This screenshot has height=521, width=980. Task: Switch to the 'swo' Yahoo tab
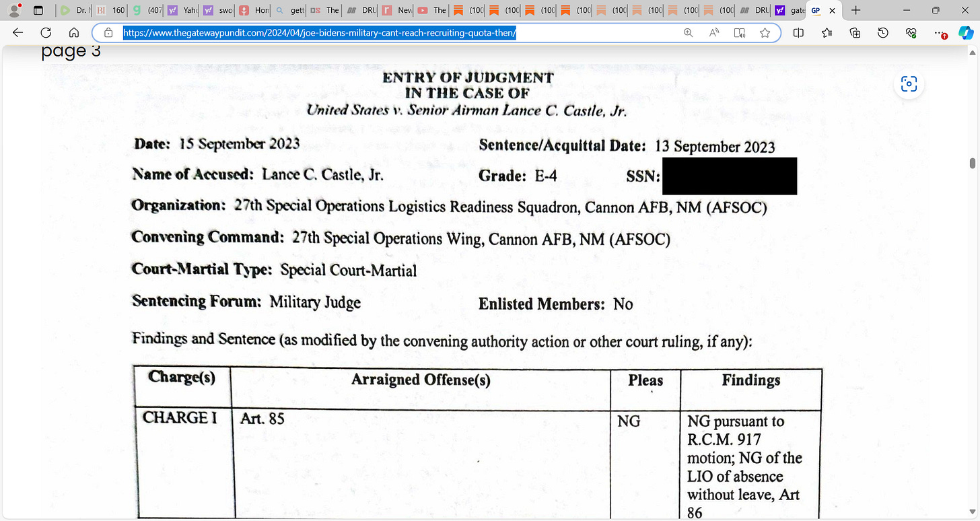pyautogui.click(x=218, y=10)
